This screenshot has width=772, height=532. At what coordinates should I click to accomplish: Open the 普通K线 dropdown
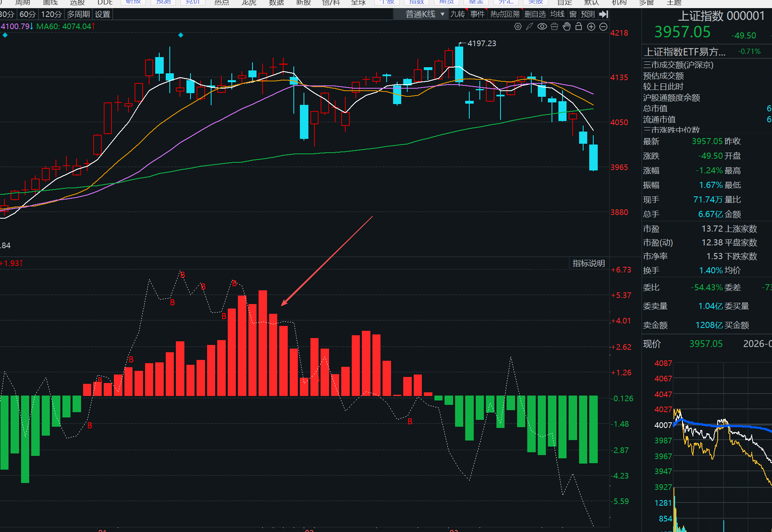tap(425, 14)
